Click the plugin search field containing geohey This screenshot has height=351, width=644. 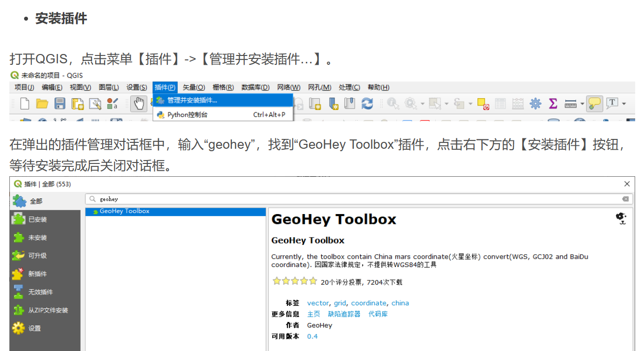coord(358,199)
